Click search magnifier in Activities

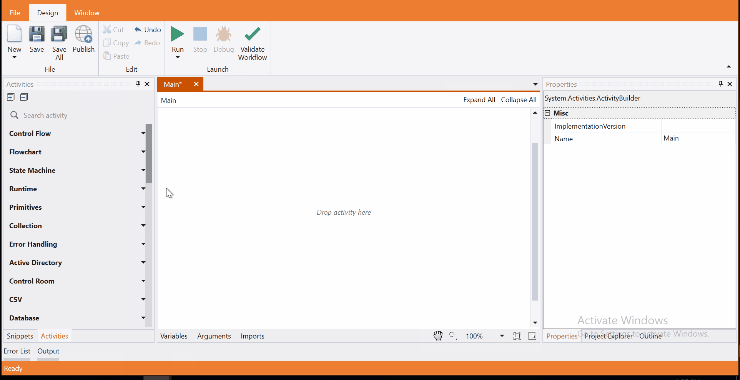click(x=15, y=115)
